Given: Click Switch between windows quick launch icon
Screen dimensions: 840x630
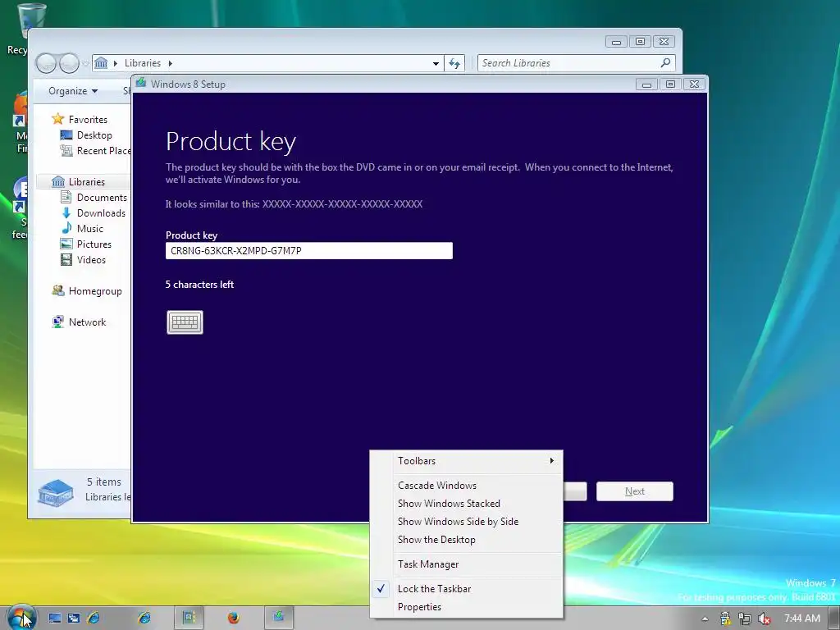Looking at the screenshot, I should pos(73,618).
